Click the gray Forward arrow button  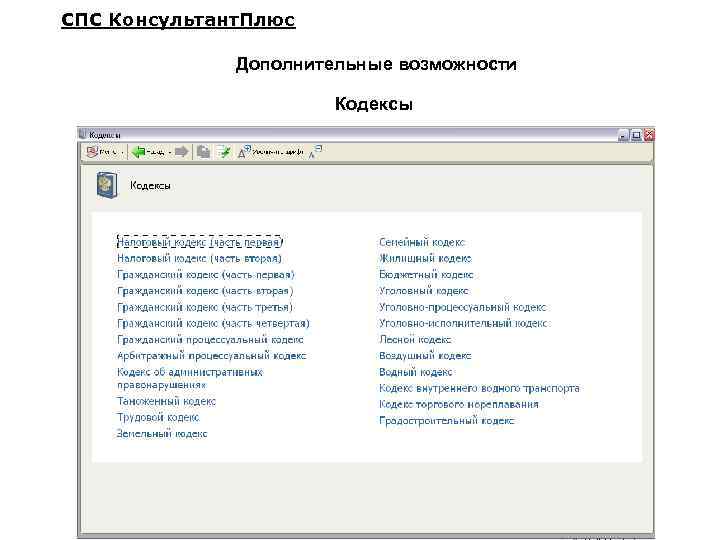point(181,152)
